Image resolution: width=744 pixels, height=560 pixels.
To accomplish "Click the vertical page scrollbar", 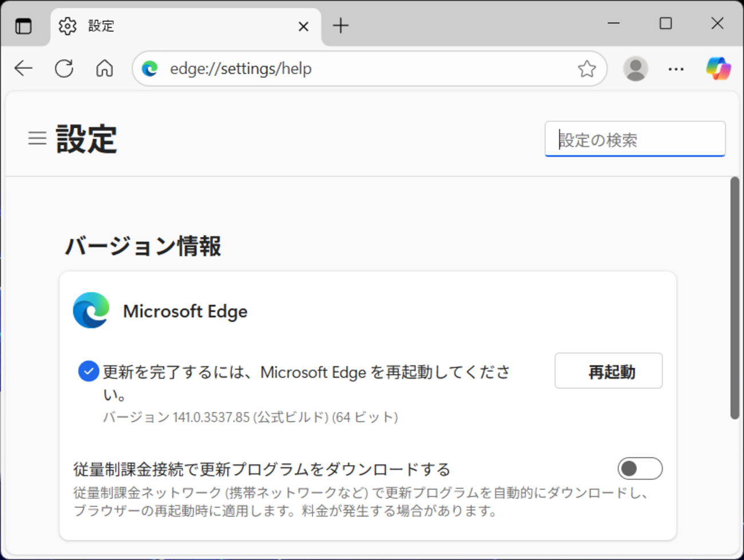I will (x=735, y=298).
